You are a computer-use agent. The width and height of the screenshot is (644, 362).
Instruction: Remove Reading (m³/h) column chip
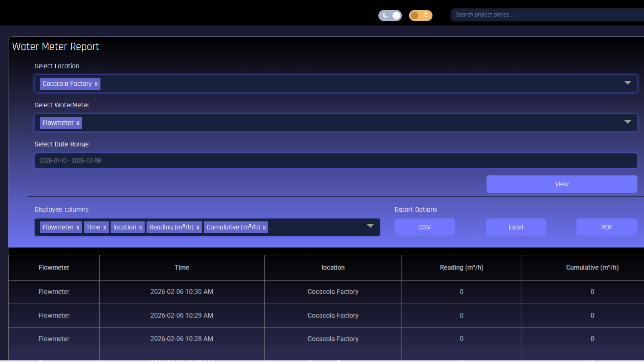[198, 227]
